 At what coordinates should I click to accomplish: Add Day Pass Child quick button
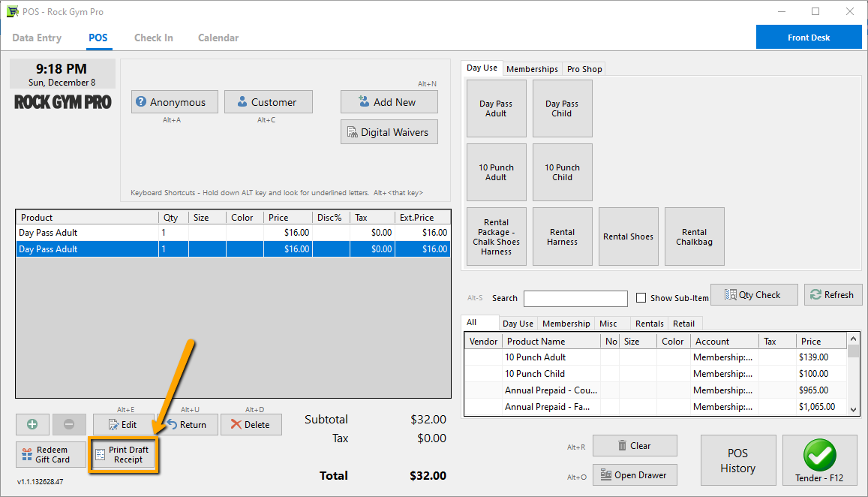click(x=562, y=108)
